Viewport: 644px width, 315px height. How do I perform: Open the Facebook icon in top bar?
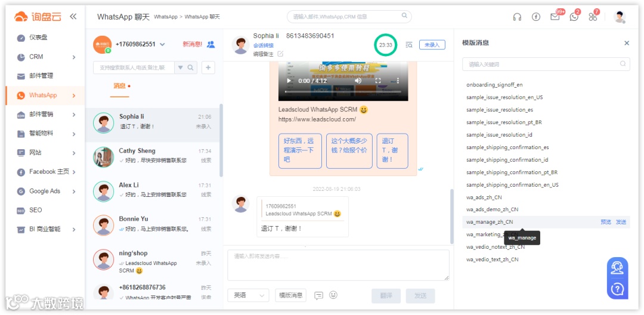point(536,17)
